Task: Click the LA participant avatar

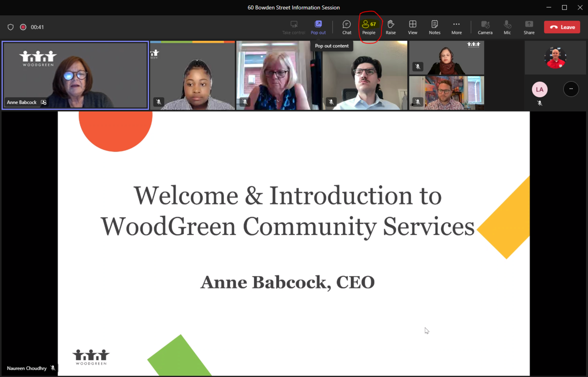Action: 540,89
